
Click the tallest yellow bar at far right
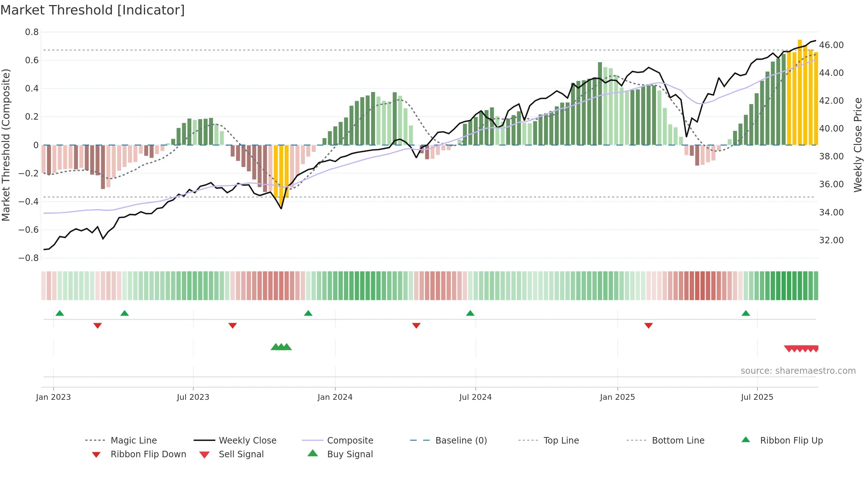tap(800, 92)
